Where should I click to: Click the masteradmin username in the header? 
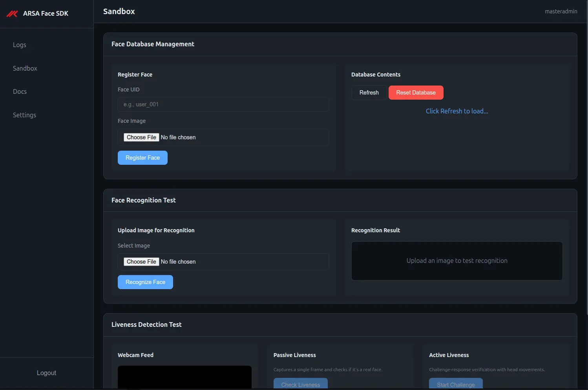561,11
